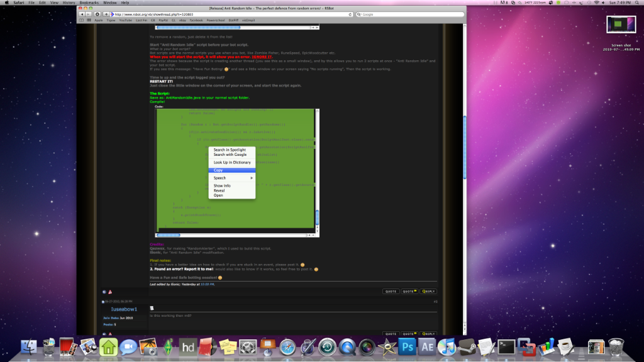Open the Iuseabow1 username link
644x362 pixels.
(x=124, y=309)
